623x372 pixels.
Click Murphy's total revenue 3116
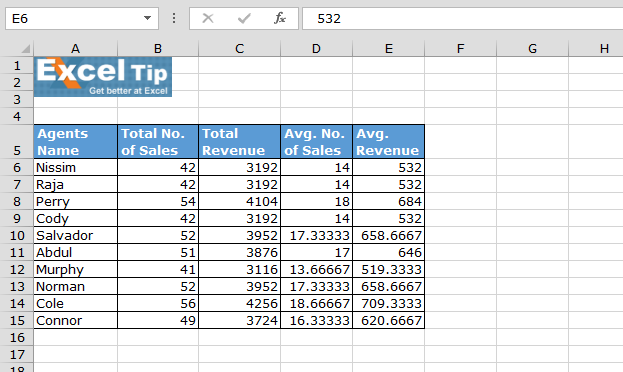[x=239, y=269]
